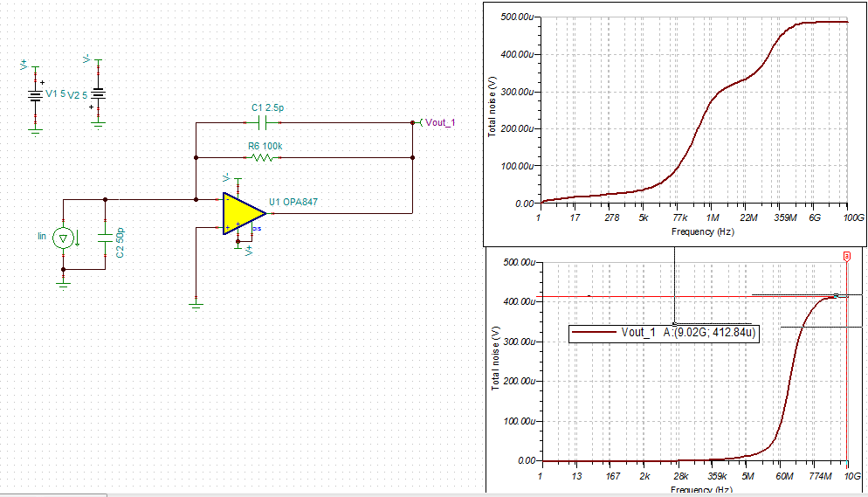Click 'Total noise (V)' axis title of upper graph

493,107
